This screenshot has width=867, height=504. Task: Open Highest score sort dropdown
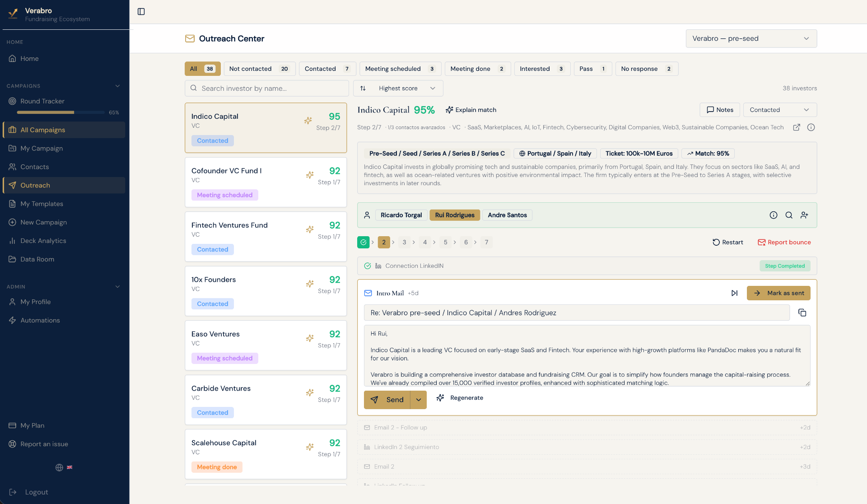398,89
